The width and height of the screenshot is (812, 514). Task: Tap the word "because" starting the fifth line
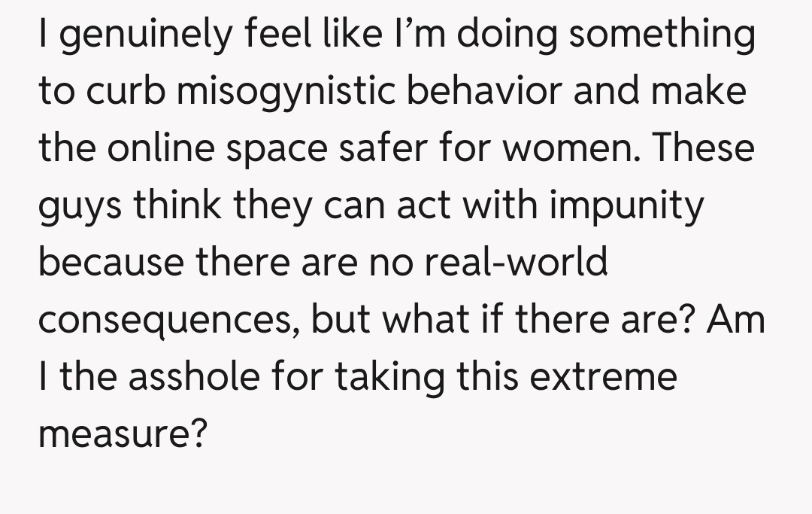[x=111, y=262]
